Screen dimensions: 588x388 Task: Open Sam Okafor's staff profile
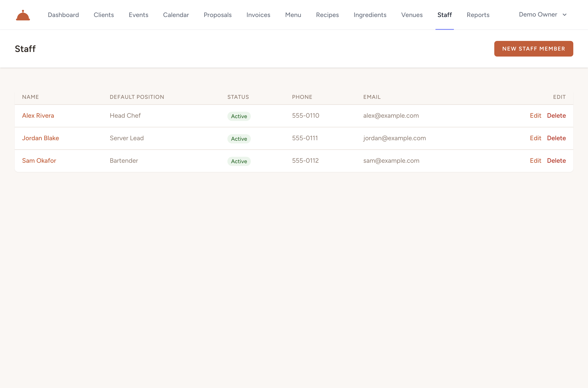tap(39, 161)
